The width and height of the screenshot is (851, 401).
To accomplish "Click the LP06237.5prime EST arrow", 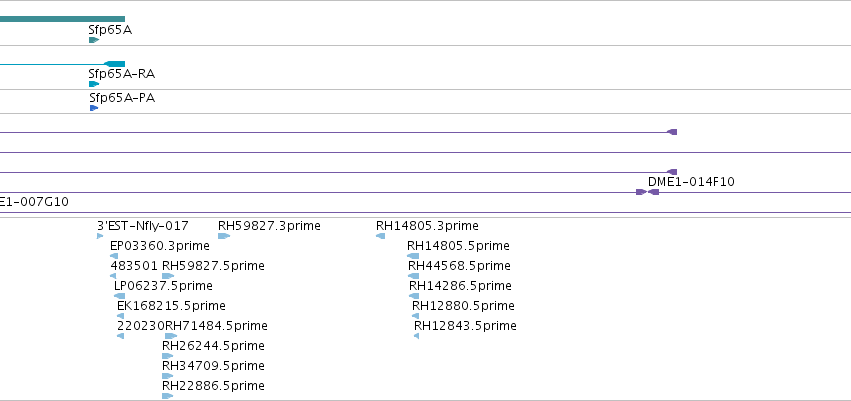I will point(119,296).
